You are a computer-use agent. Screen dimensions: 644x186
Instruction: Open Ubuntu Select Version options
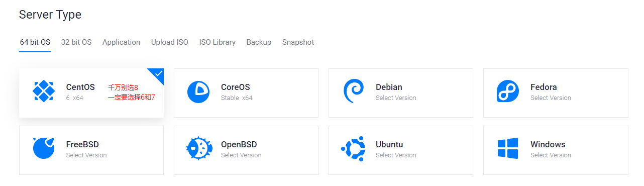[396, 155]
